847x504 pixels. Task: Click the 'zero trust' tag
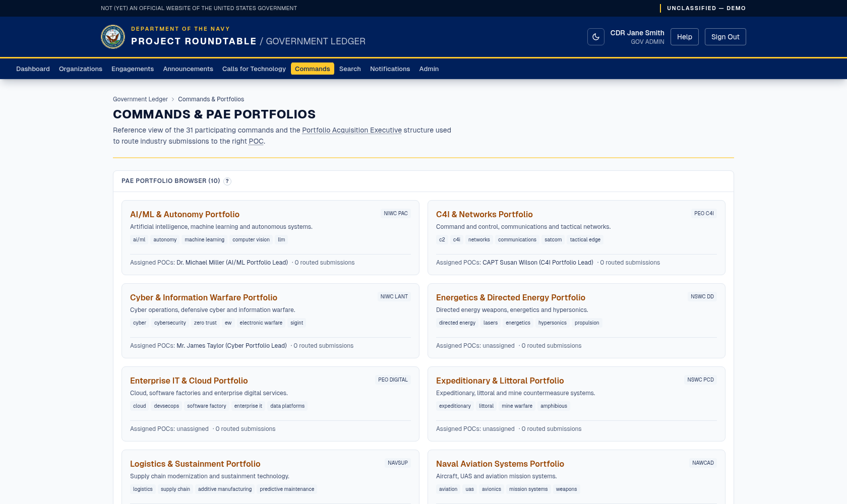pyautogui.click(x=205, y=323)
